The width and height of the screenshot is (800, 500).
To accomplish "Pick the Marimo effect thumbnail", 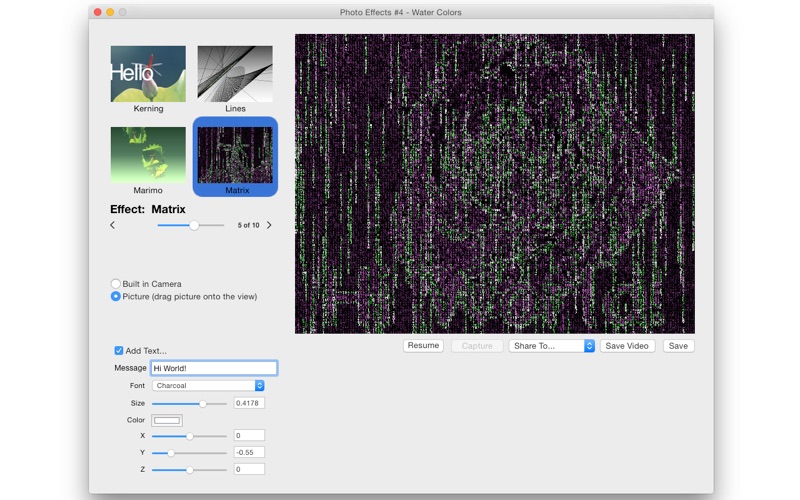I will (x=148, y=154).
